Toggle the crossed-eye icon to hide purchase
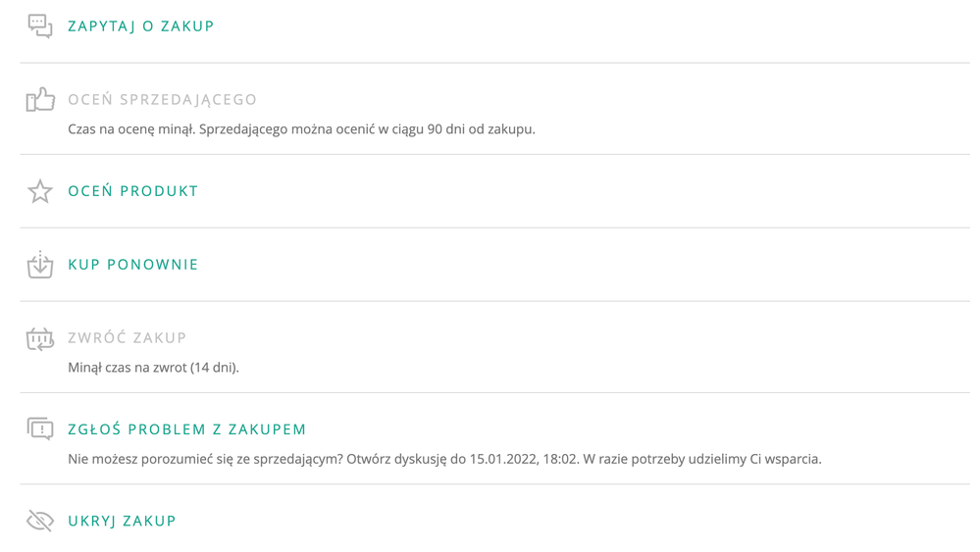The width and height of the screenshot is (980, 552). 39,521
